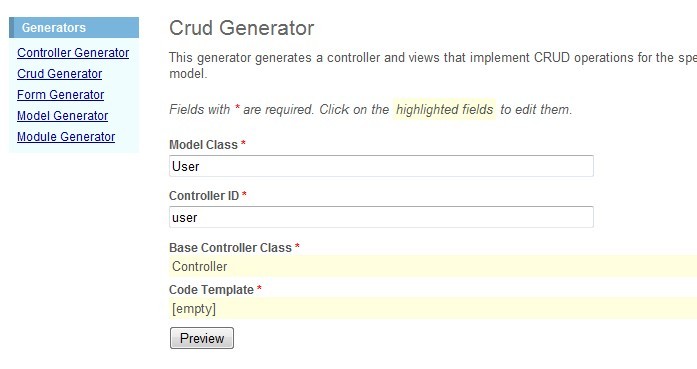This screenshot has width=697, height=369.
Task: Click the 'highlighted fields' hint text
Action: pyautogui.click(x=445, y=109)
